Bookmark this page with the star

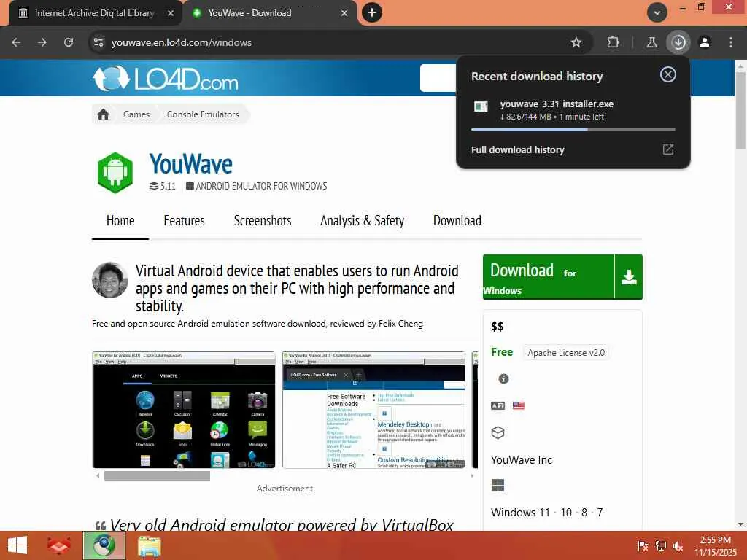(x=576, y=42)
